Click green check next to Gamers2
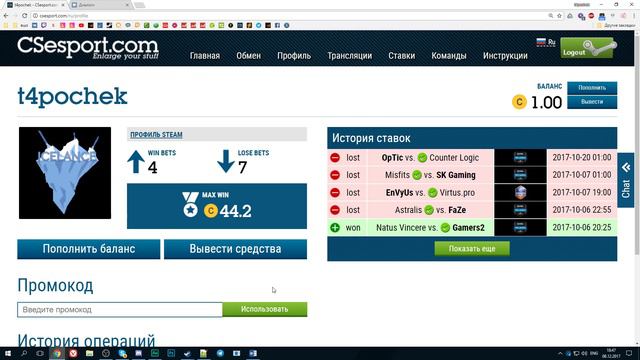This screenshot has height=360, width=640. pos(445,228)
